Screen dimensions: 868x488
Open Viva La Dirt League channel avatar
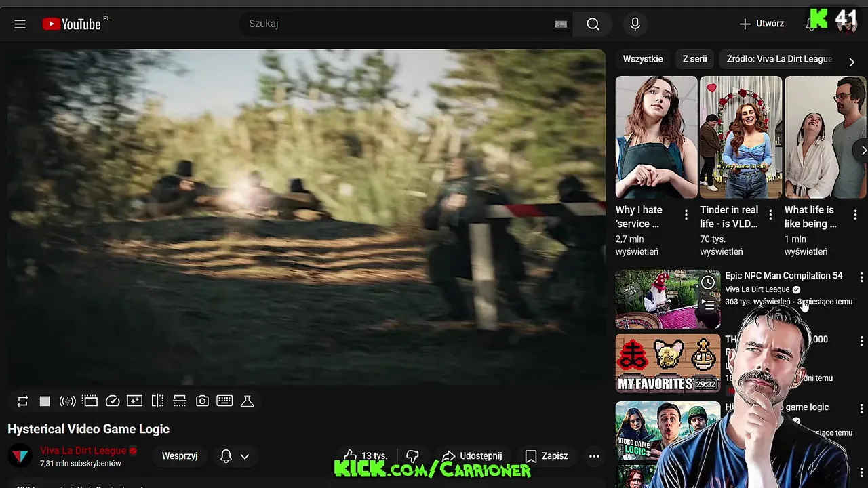click(x=20, y=456)
